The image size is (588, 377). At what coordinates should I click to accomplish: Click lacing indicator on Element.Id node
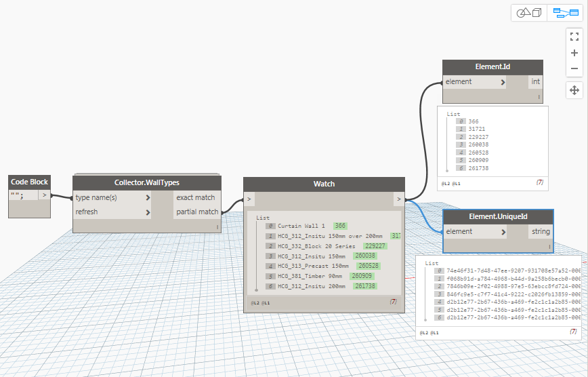pyautogui.click(x=539, y=97)
